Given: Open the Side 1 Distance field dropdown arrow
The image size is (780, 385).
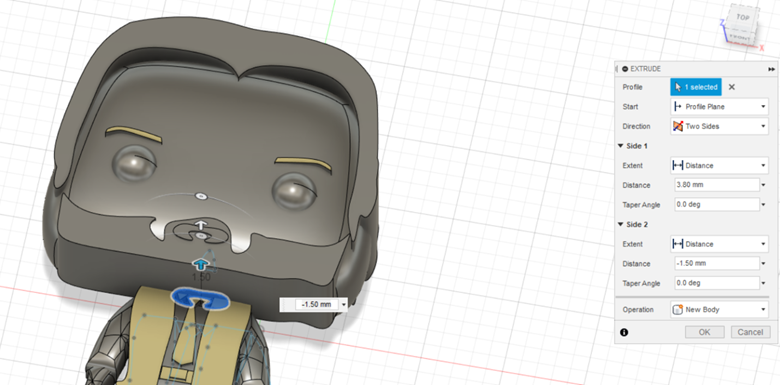Looking at the screenshot, I should [764, 186].
